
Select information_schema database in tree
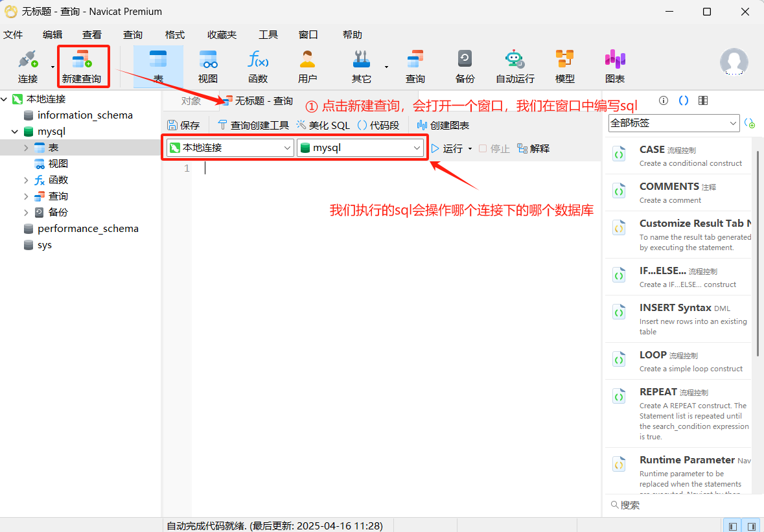(x=85, y=115)
